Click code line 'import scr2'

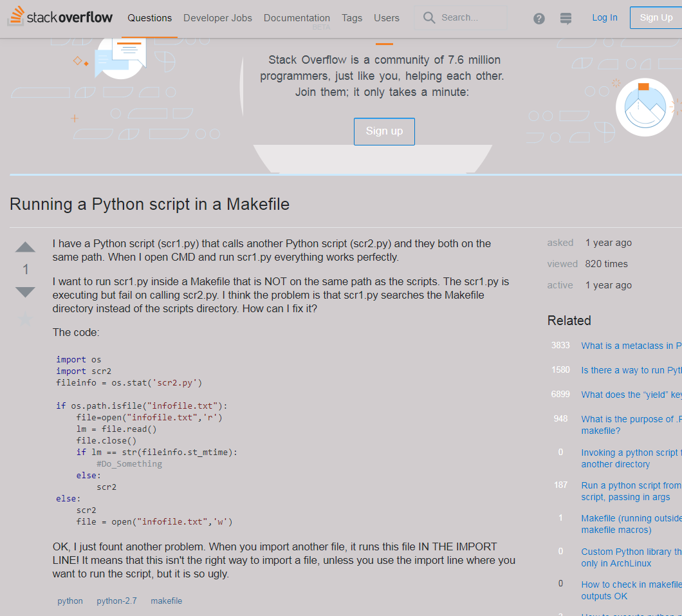point(84,371)
